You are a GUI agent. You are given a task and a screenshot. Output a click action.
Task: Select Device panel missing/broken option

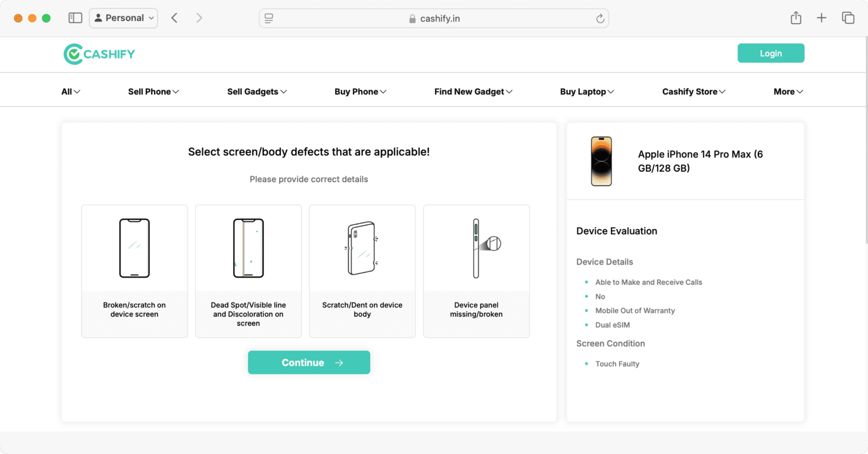pyautogui.click(x=476, y=271)
